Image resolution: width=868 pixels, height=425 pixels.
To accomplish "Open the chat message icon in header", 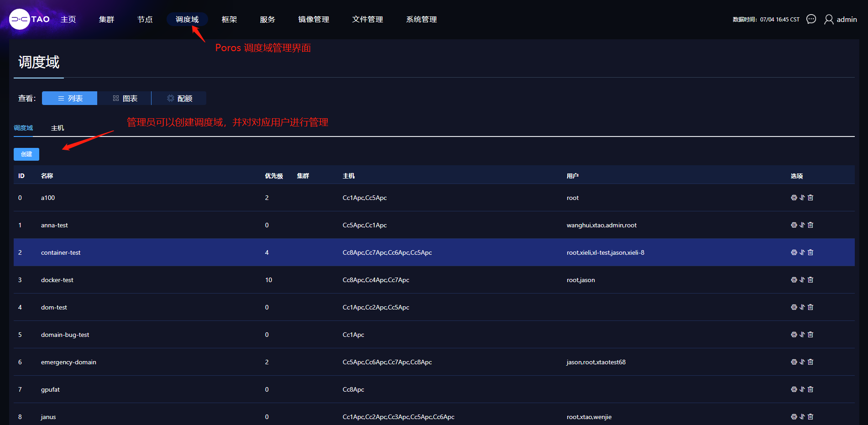I will 811,19.
